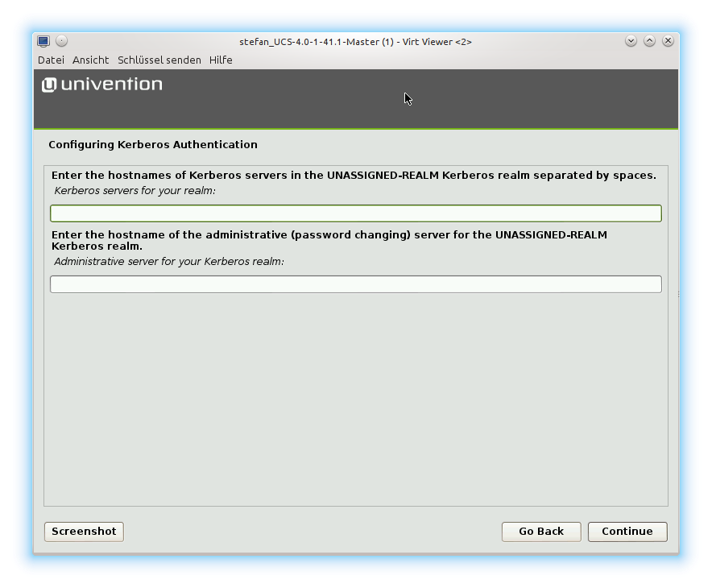This screenshot has height=588, width=712.
Task: Click the 'Kerberos servers for your realm' label
Action: tap(135, 191)
